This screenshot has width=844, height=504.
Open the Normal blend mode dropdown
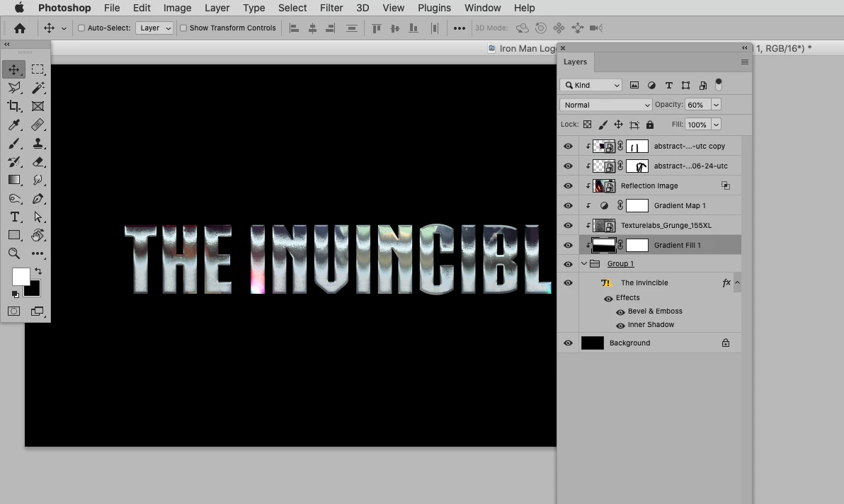pos(605,105)
